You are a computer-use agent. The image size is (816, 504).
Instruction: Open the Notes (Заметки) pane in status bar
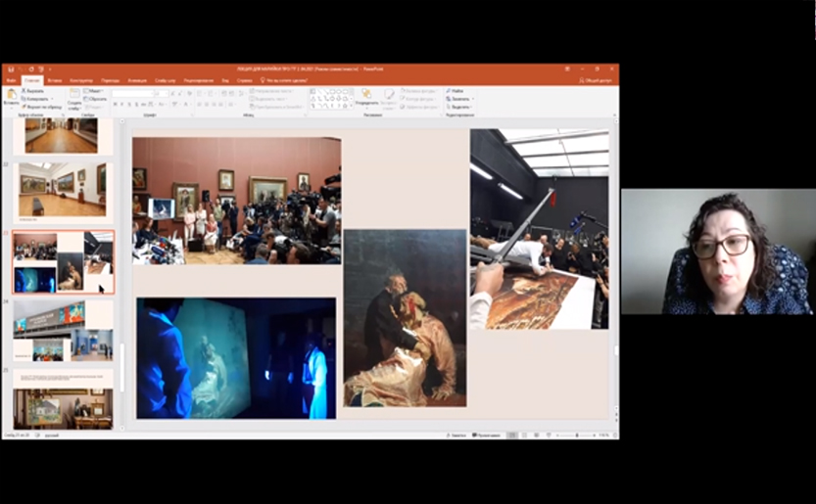pyautogui.click(x=456, y=435)
